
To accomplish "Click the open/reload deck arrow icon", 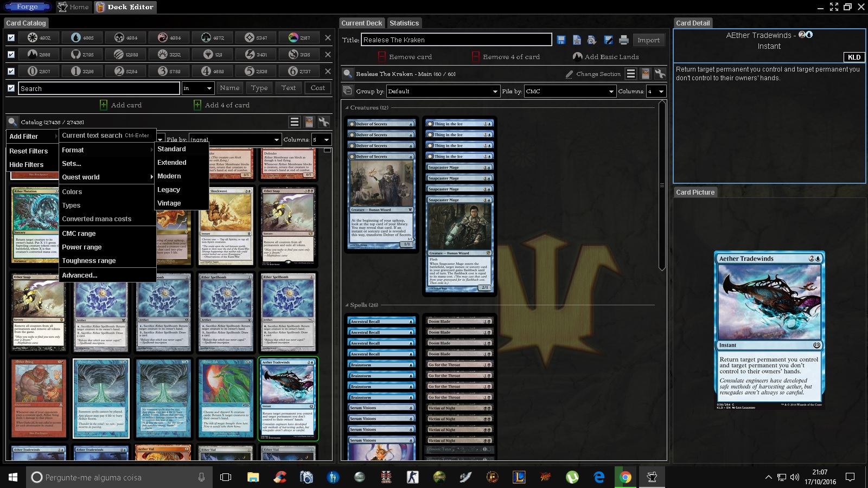I will 592,40.
